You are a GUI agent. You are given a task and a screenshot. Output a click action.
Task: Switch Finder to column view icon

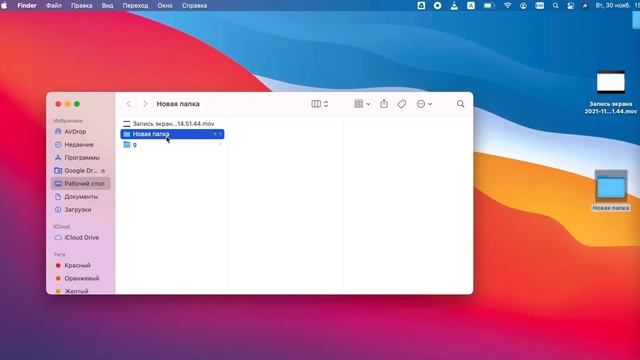click(x=316, y=104)
